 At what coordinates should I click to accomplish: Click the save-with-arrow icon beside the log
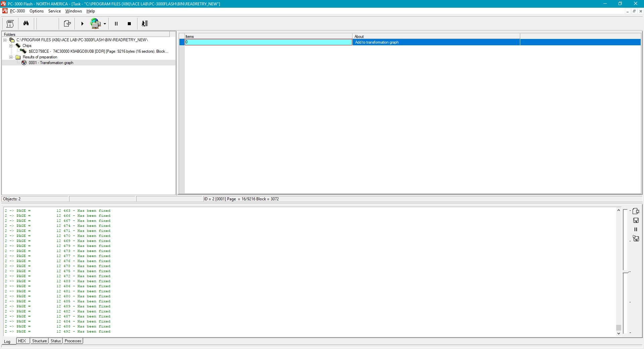(636, 239)
